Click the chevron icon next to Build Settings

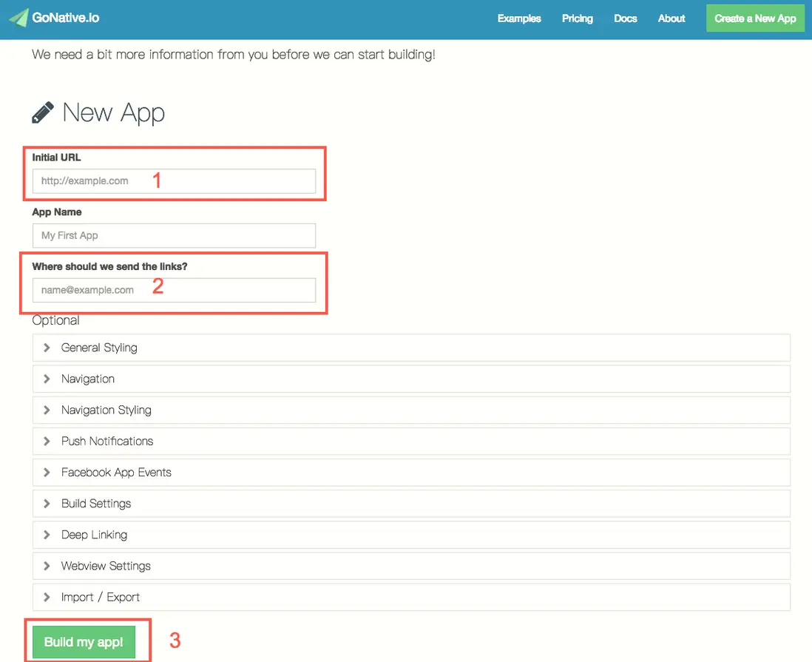point(47,504)
